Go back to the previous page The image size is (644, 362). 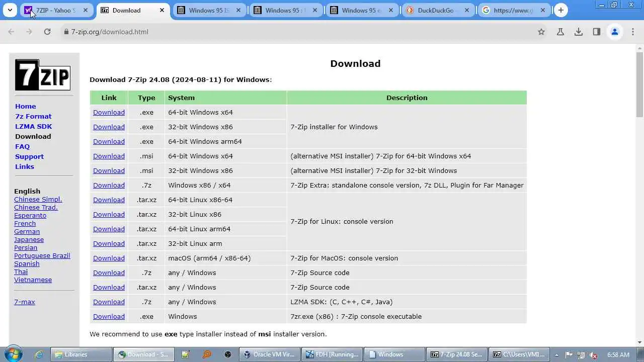pos(11,32)
